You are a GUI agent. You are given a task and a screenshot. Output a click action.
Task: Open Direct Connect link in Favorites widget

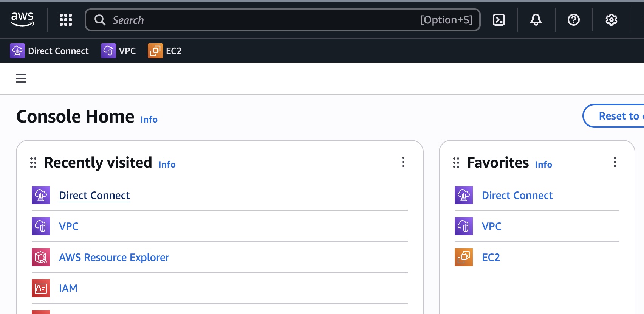tap(517, 195)
